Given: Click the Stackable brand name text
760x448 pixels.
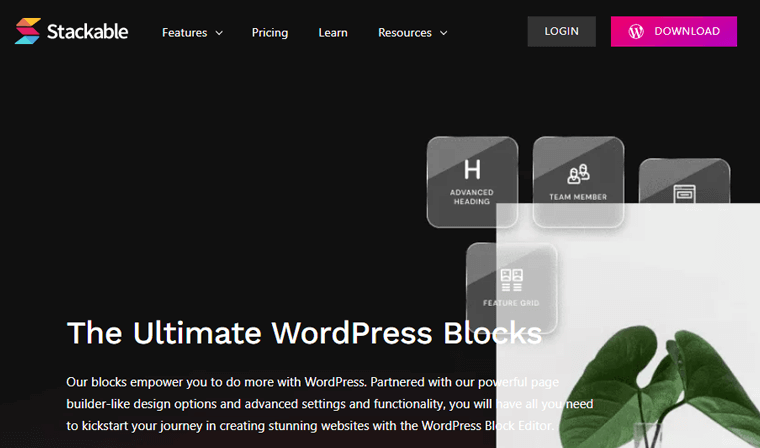Looking at the screenshot, I should 87,32.
